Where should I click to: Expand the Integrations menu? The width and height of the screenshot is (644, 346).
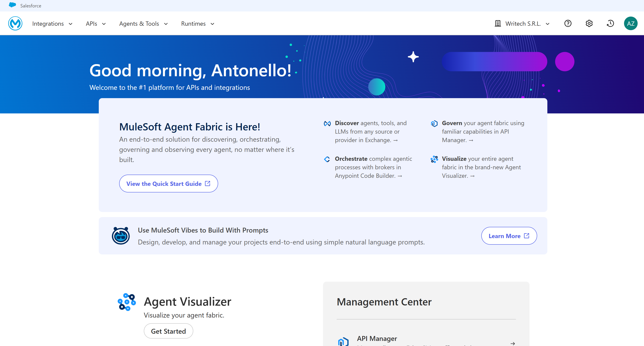[x=52, y=24]
